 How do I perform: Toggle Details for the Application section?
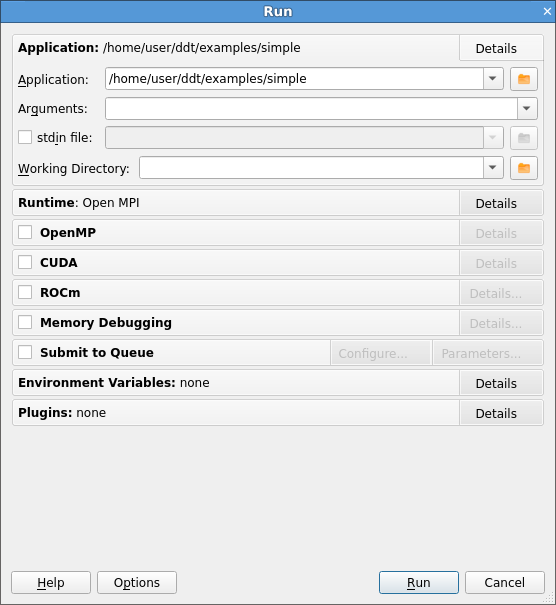(501, 48)
